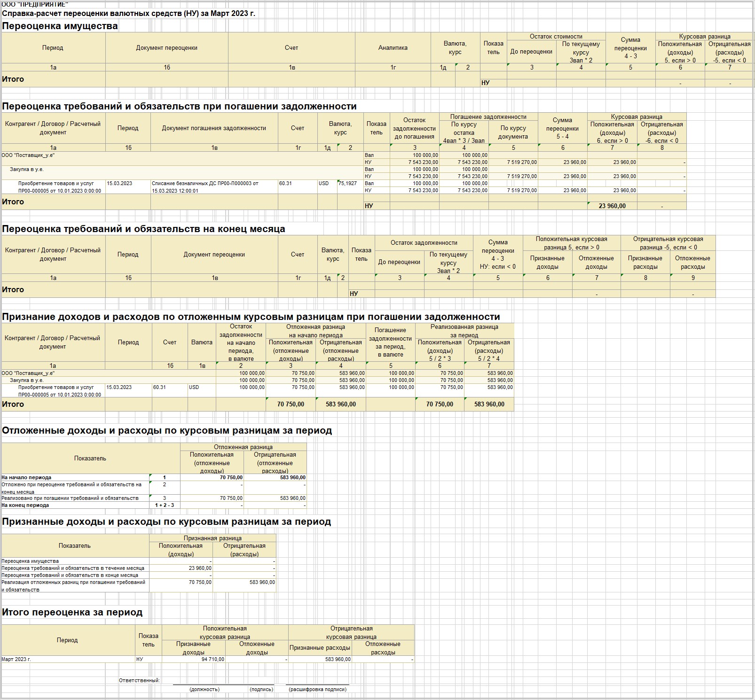Click the exchange rate cell 75,1927

[x=348, y=183]
